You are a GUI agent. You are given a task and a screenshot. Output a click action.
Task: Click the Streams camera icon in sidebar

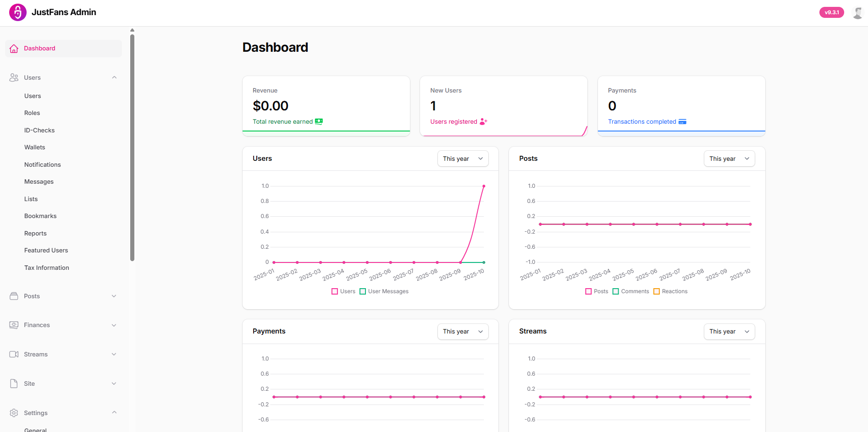click(x=14, y=355)
